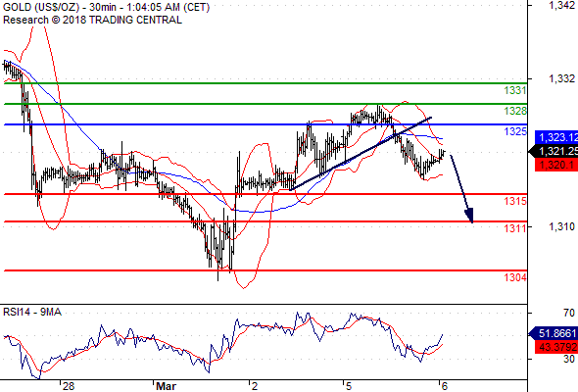Click the "RSI14 - 9MA" indicator label
The height and width of the screenshot is (392, 578).
click(x=32, y=312)
